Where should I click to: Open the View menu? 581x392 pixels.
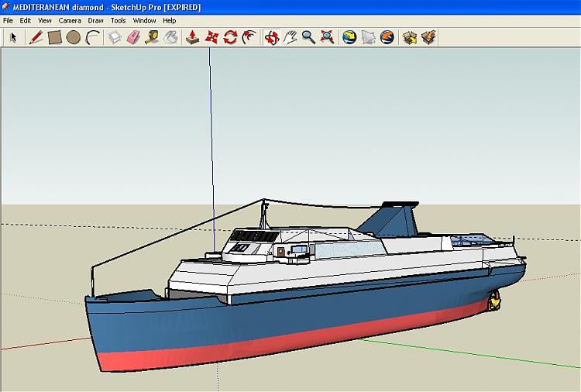point(45,21)
